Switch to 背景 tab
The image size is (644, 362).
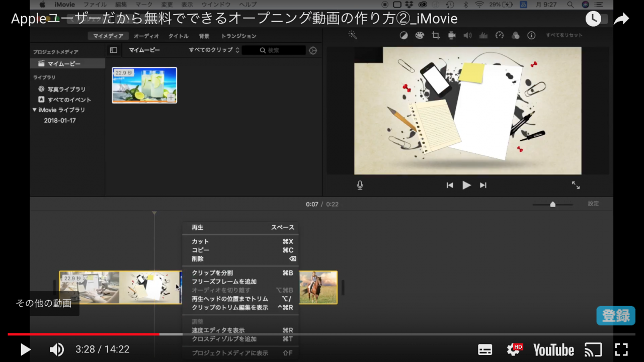pyautogui.click(x=204, y=36)
